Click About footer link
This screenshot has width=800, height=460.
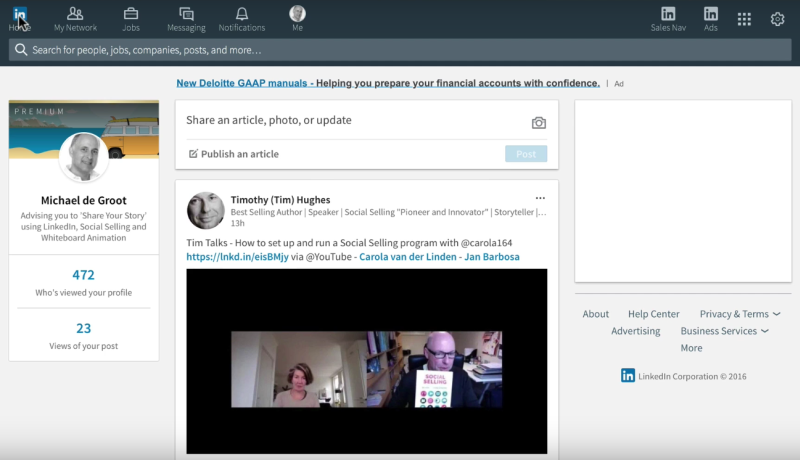click(595, 314)
